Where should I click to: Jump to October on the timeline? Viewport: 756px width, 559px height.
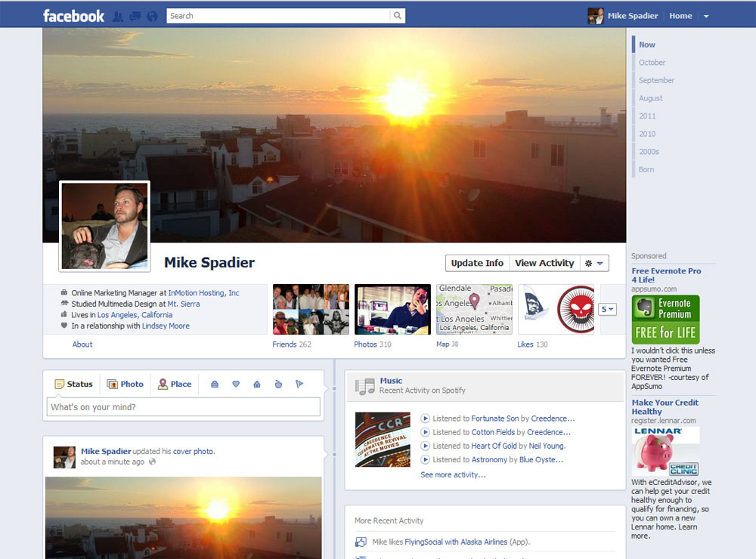[x=652, y=62]
